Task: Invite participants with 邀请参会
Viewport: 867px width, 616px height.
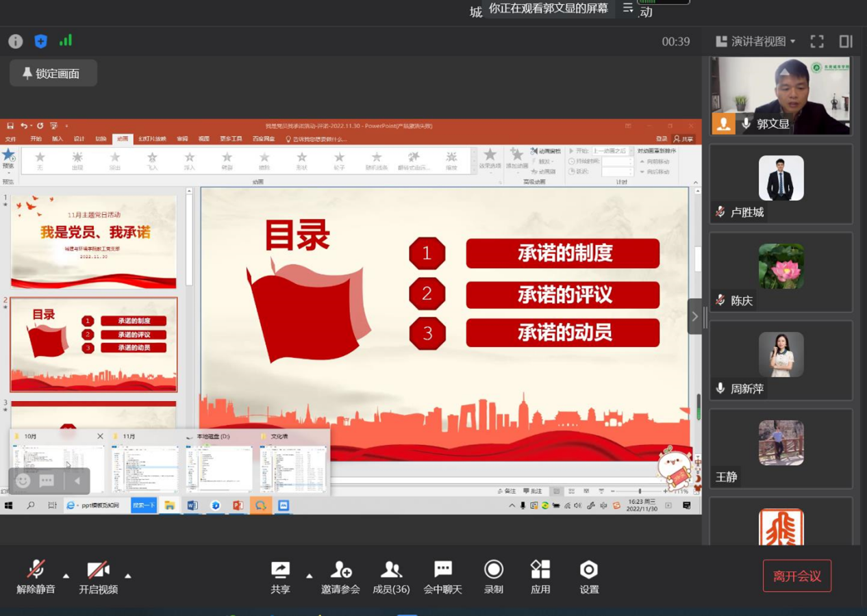Action: 340,577
